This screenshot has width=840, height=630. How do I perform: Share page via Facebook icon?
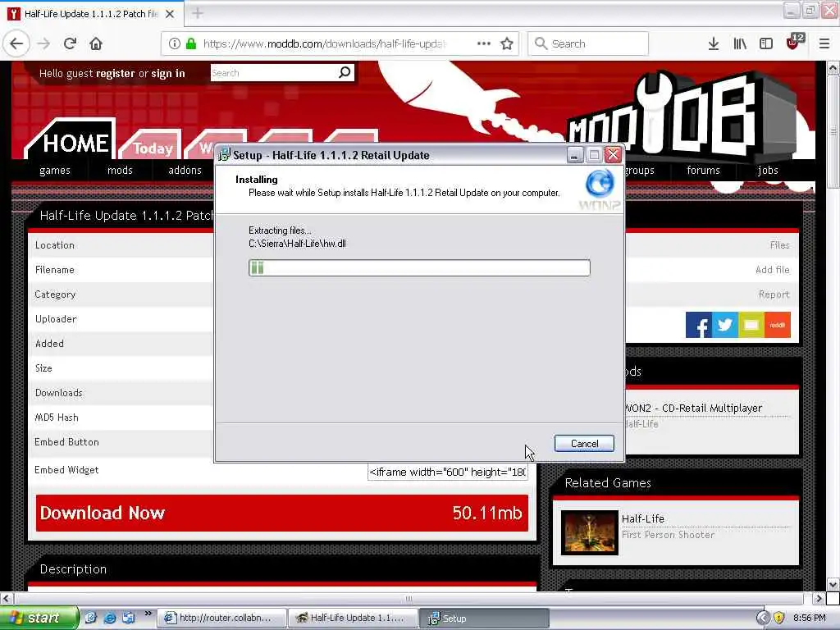click(699, 325)
